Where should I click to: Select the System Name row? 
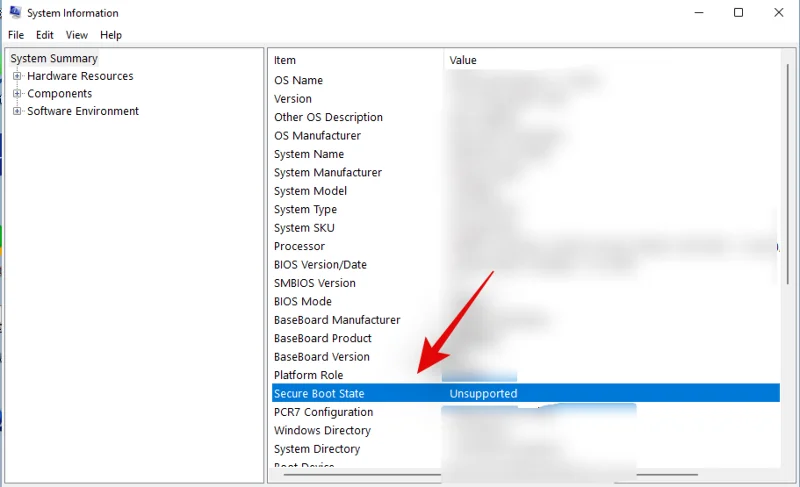pos(526,154)
